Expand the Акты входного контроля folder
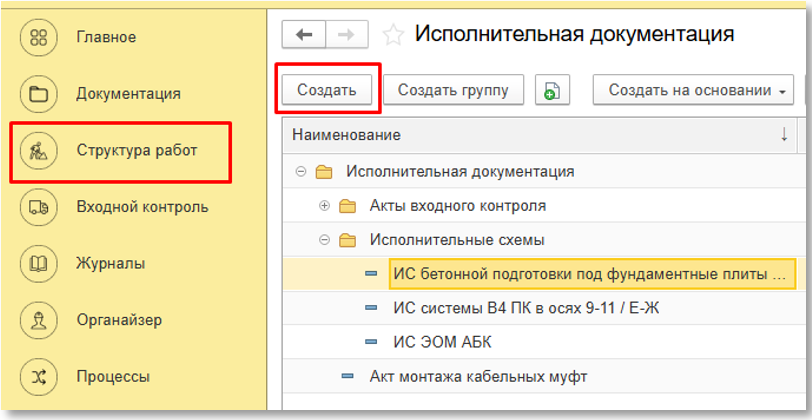Viewport: 812px width, 420px height. 323,206
